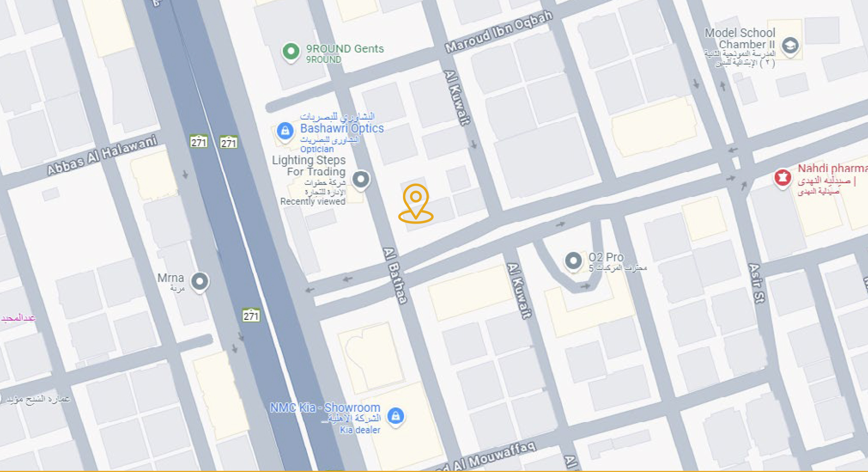Viewport: 868px width, 472px height.
Task: Click the Bashawri Optics label text
Action: [x=342, y=128]
